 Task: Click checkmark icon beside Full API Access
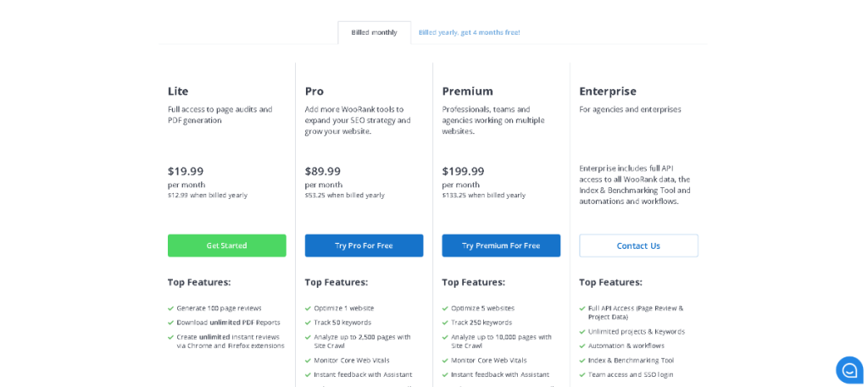point(583,308)
